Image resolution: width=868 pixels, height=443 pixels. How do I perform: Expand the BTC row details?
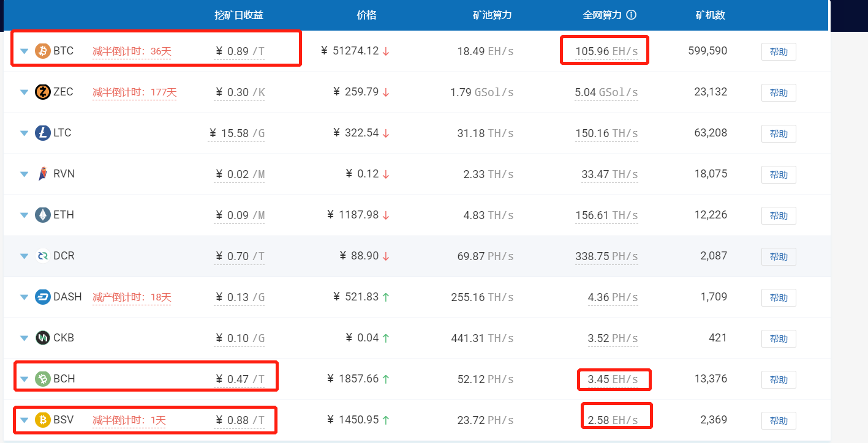tap(25, 51)
